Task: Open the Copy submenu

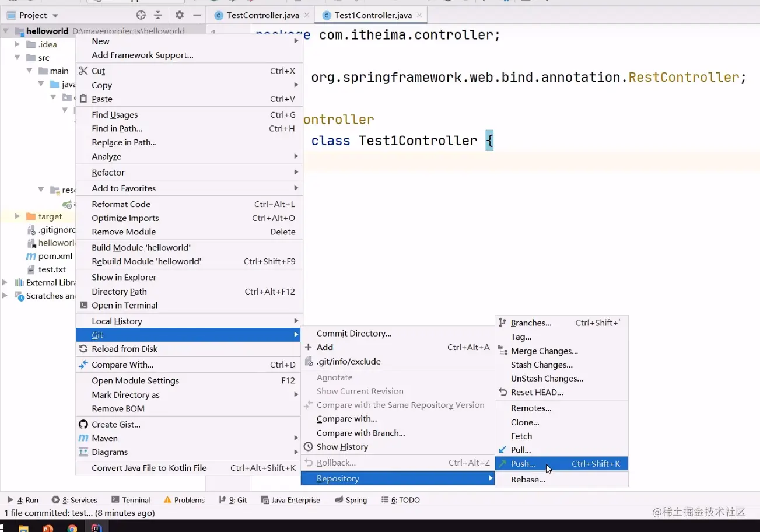Action: click(190, 85)
